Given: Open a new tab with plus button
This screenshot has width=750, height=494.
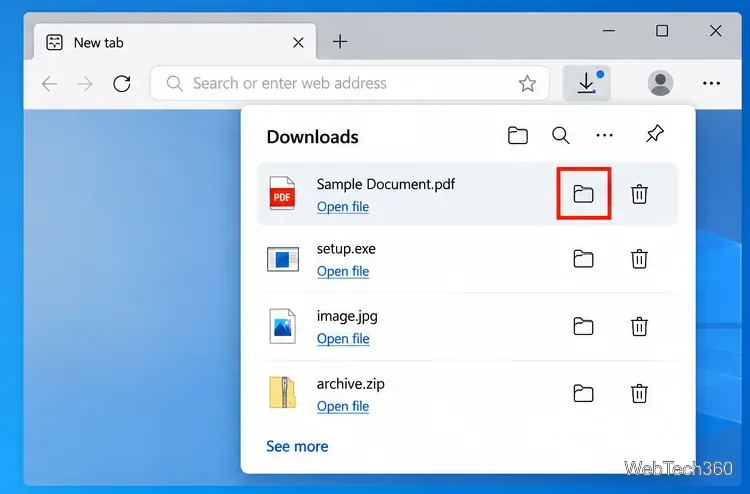Looking at the screenshot, I should (340, 42).
